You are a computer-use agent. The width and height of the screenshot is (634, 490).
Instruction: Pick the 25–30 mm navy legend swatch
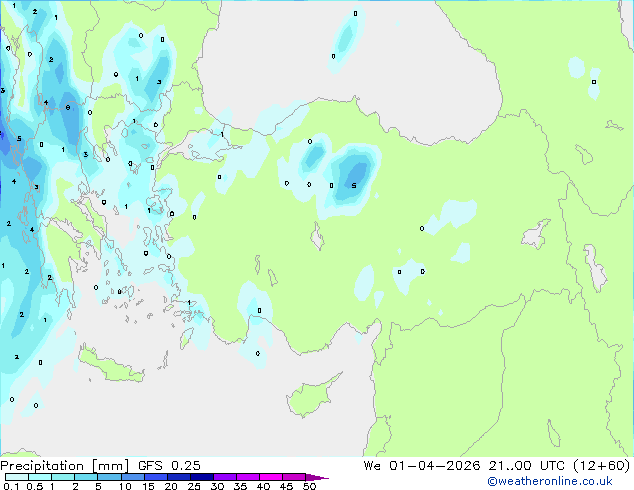click(x=201, y=477)
